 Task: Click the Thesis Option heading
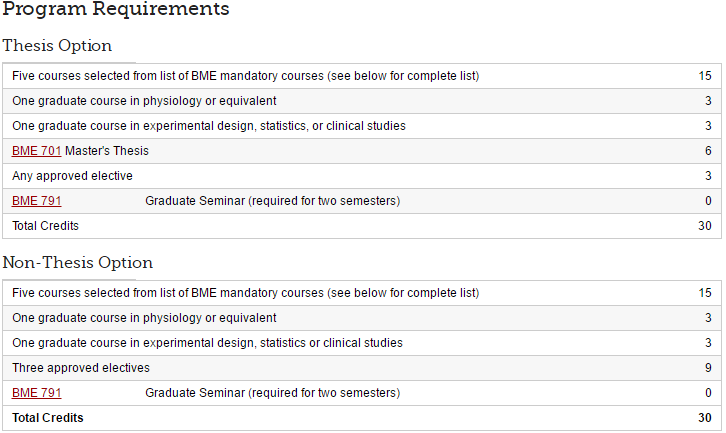click(x=57, y=46)
